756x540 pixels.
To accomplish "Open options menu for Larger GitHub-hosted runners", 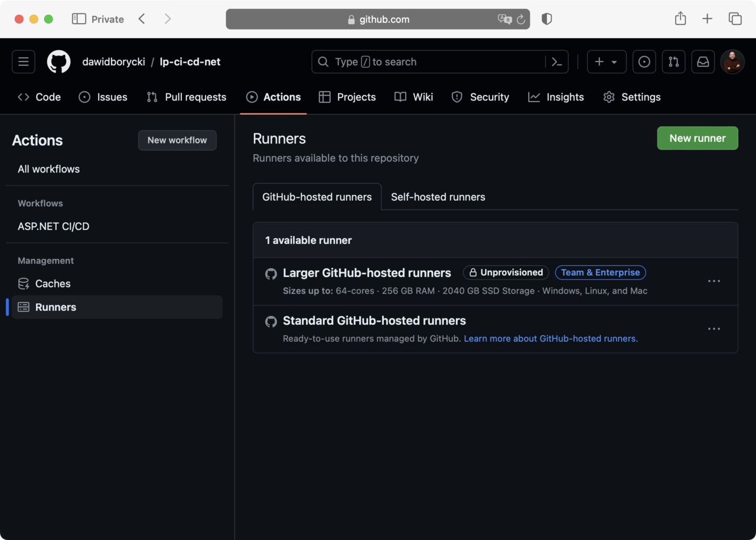I will click(714, 281).
